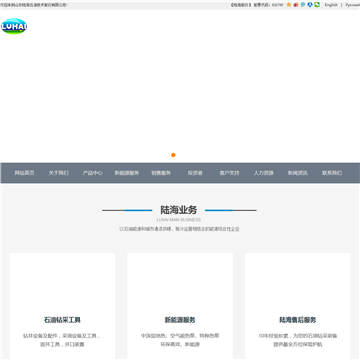Open the 新能源服务 menu item
The height and width of the screenshot is (360, 360).
pos(127,173)
